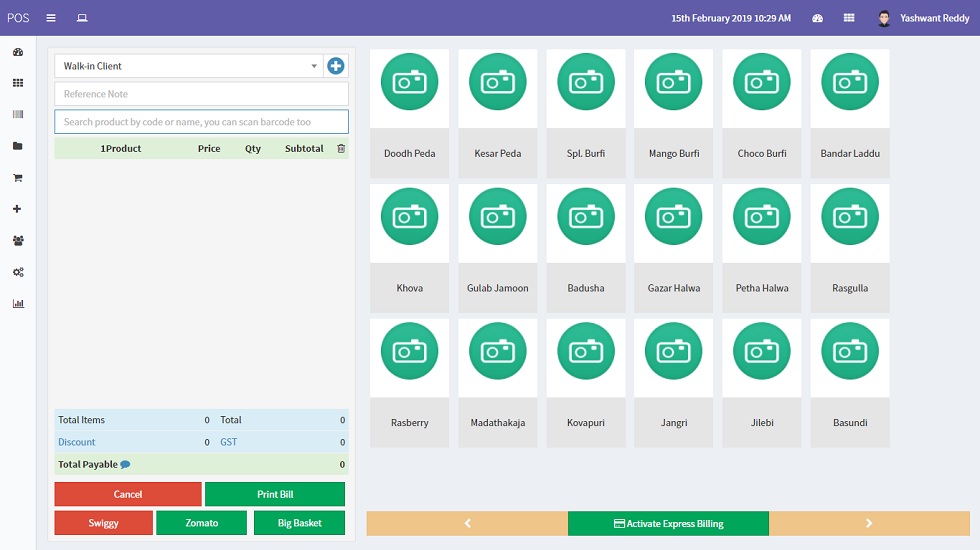Click the laptop screen icon in header
This screenshot has width=980, height=550.
click(82, 18)
